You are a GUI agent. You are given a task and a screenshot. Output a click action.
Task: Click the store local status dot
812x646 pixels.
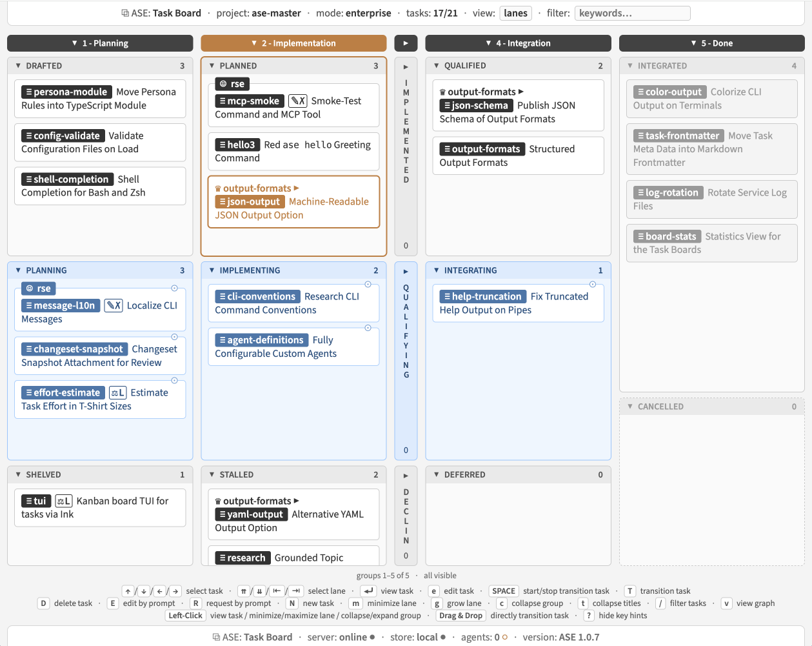point(443,638)
